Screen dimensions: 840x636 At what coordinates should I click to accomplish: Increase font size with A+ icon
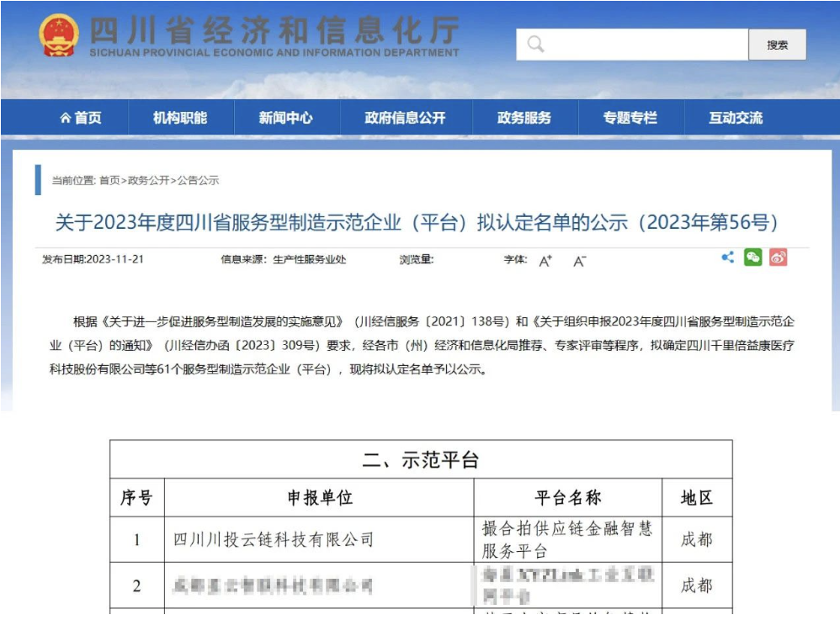coord(545,261)
